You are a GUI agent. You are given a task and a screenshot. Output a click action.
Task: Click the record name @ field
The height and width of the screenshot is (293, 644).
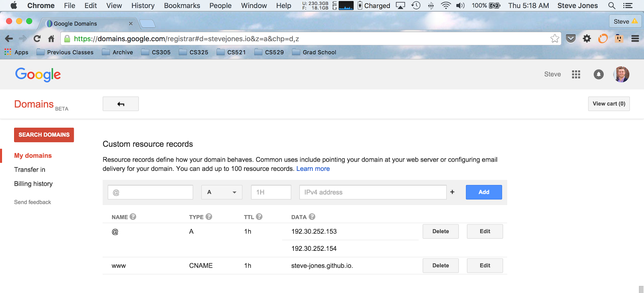click(151, 192)
